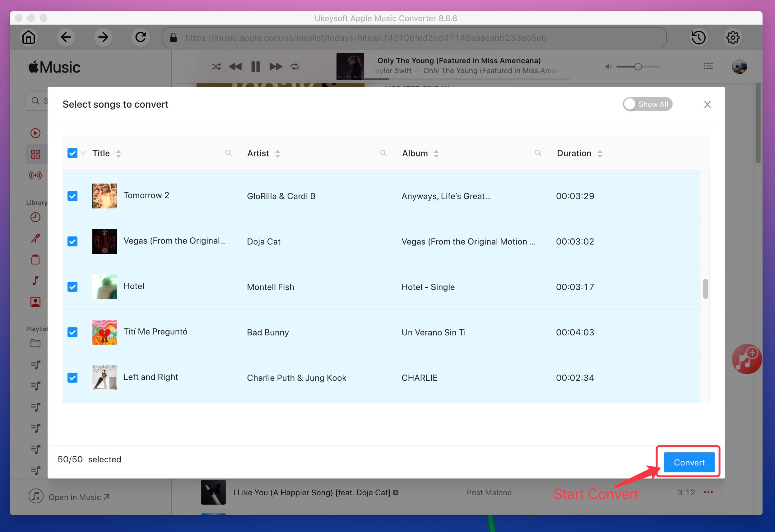
Task: Select the Library music note icon
Action: coord(35,281)
